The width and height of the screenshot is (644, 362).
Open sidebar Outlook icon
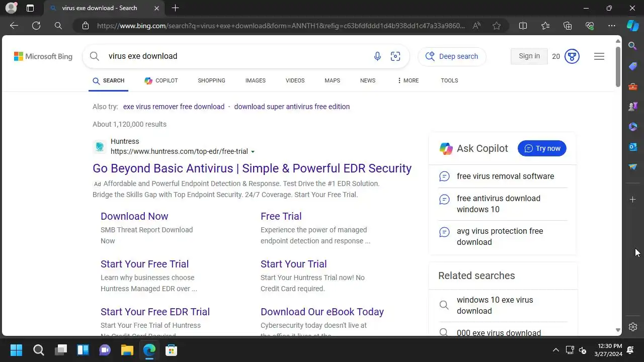(633, 147)
